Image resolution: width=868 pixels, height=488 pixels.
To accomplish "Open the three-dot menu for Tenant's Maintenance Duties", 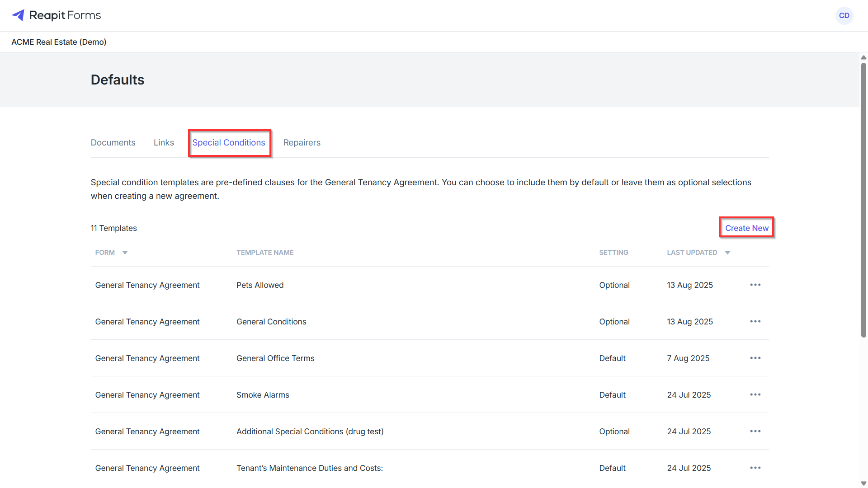I will 755,468.
